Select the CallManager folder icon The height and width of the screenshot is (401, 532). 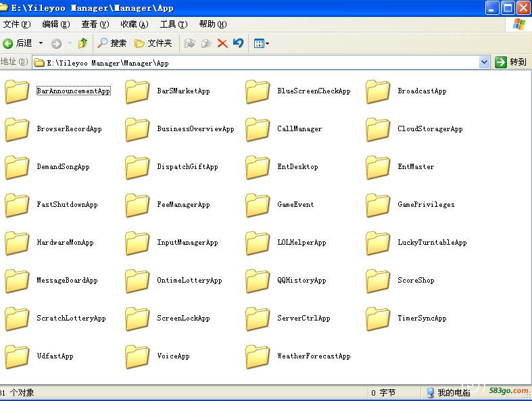coord(258,129)
